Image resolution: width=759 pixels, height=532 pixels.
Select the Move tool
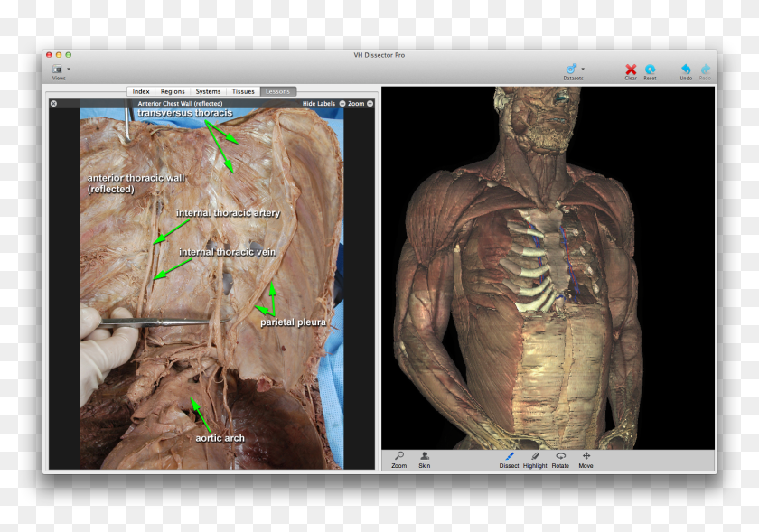click(586, 460)
